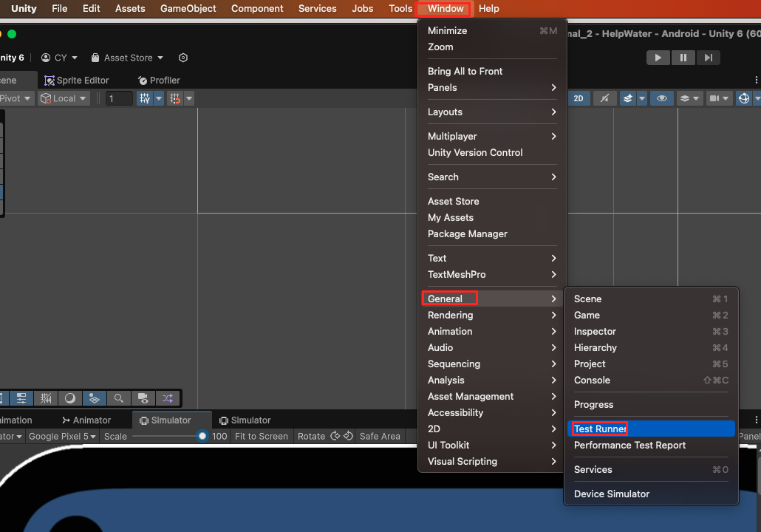This screenshot has height=532, width=761.
Task: Expand the Layouts submenu
Action: [x=492, y=112]
